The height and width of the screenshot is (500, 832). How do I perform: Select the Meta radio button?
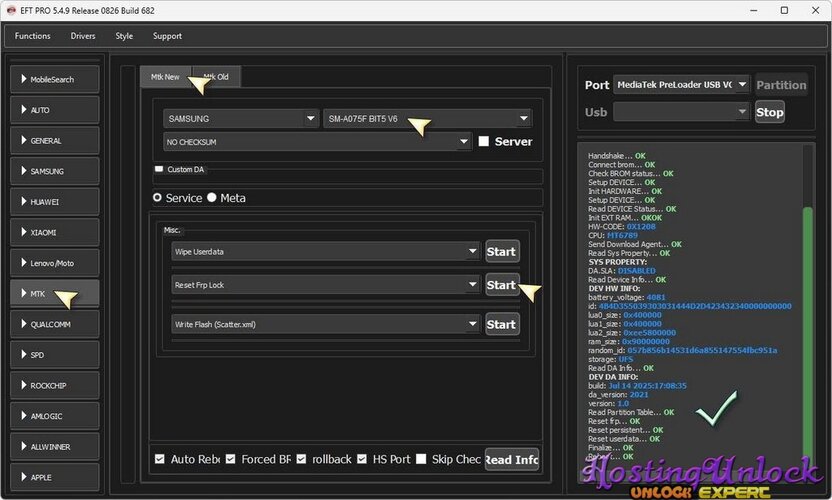pyautogui.click(x=212, y=197)
